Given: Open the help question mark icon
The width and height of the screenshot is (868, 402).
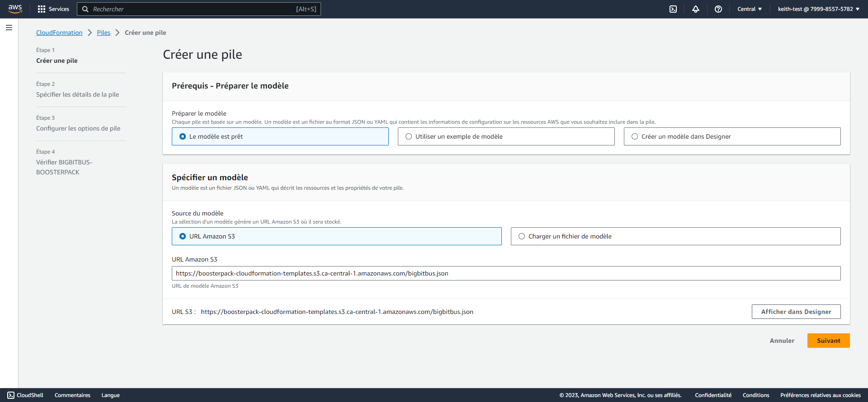Looking at the screenshot, I should [718, 9].
